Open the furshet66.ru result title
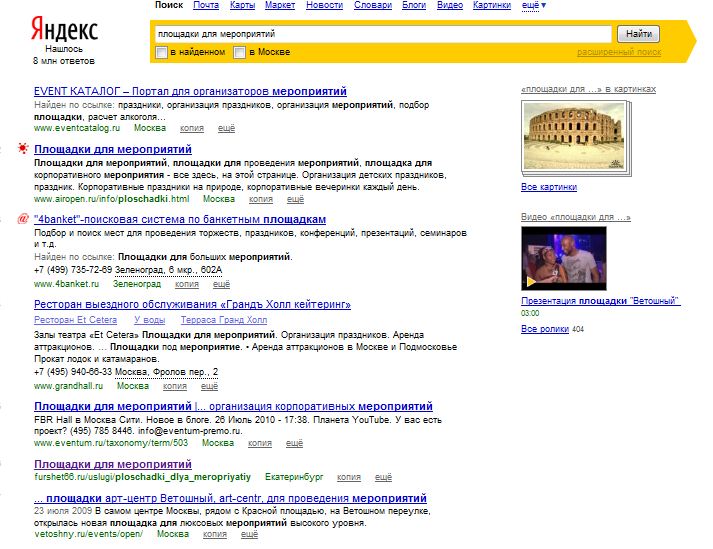The image size is (713, 549). [113, 464]
